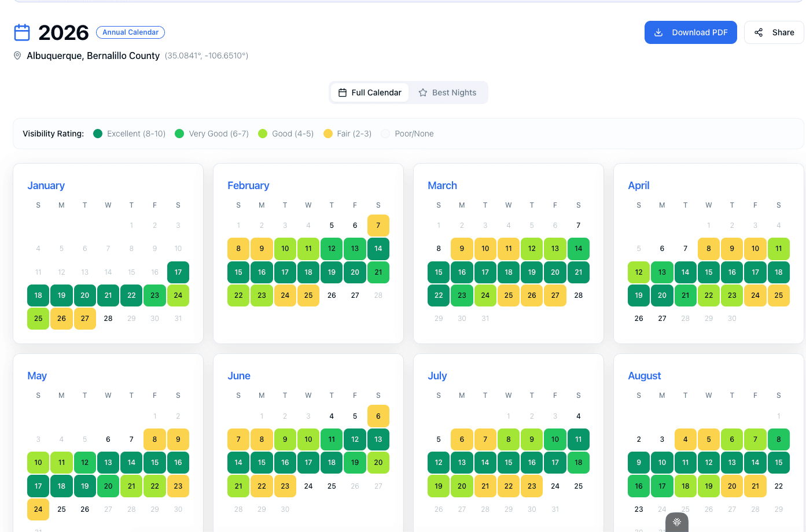
Task: Click the location pin icon by Albuquerque
Action: pyautogui.click(x=17, y=56)
